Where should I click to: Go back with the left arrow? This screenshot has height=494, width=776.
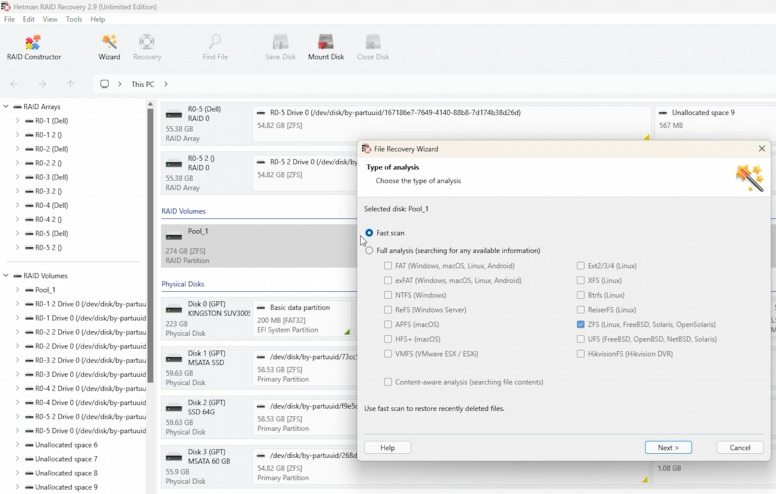click(14, 84)
